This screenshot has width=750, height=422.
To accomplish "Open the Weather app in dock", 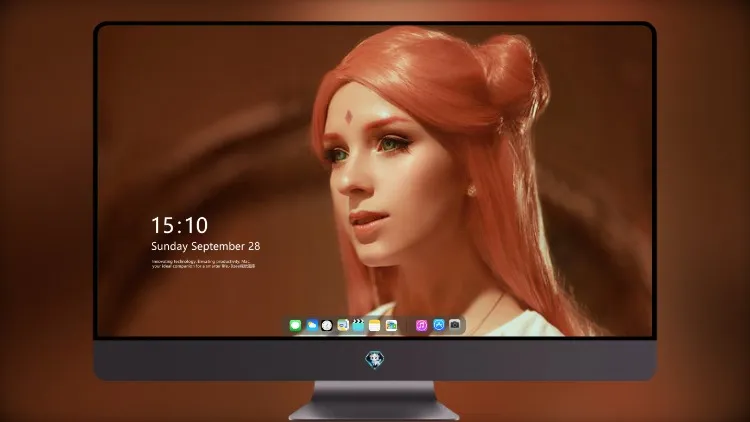I will pyautogui.click(x=312, y=325).
